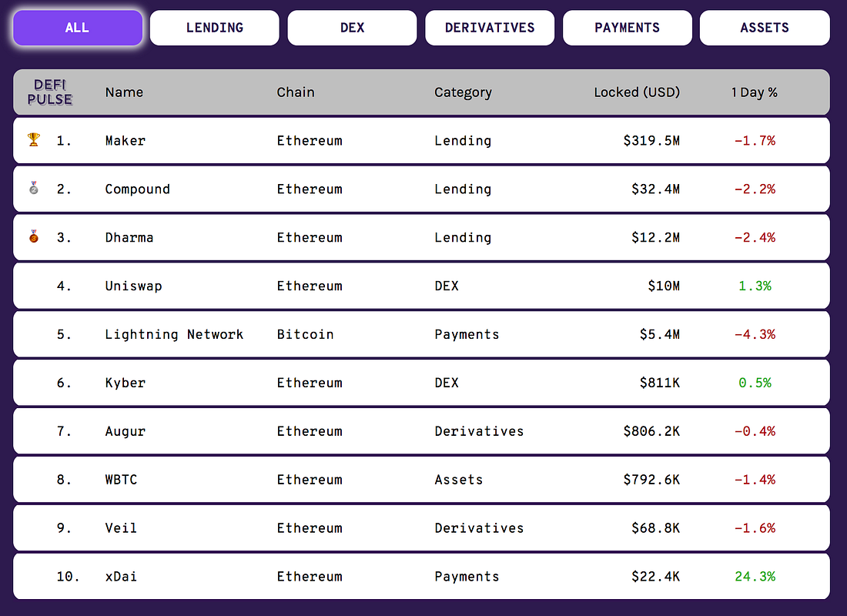847x616 pixels.
Task: Sort by the 1 Day % column header
Action: 754,92
